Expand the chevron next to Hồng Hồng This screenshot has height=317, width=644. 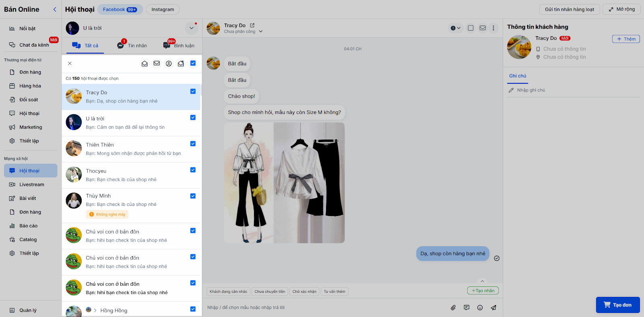click(x=95, y=311)
